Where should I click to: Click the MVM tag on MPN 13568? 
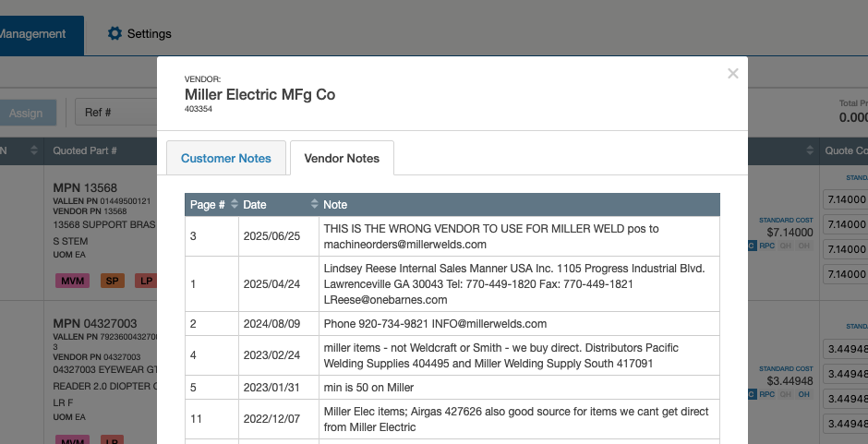72,281
